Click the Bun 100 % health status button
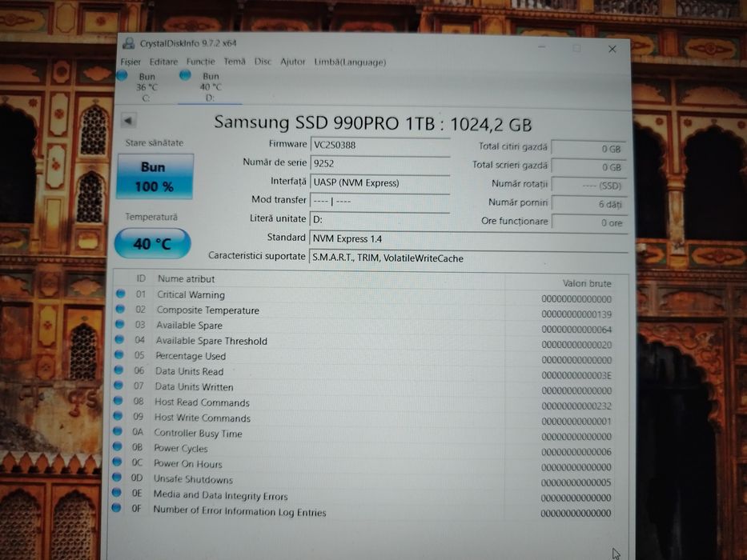747x560 pixels. 155,176
